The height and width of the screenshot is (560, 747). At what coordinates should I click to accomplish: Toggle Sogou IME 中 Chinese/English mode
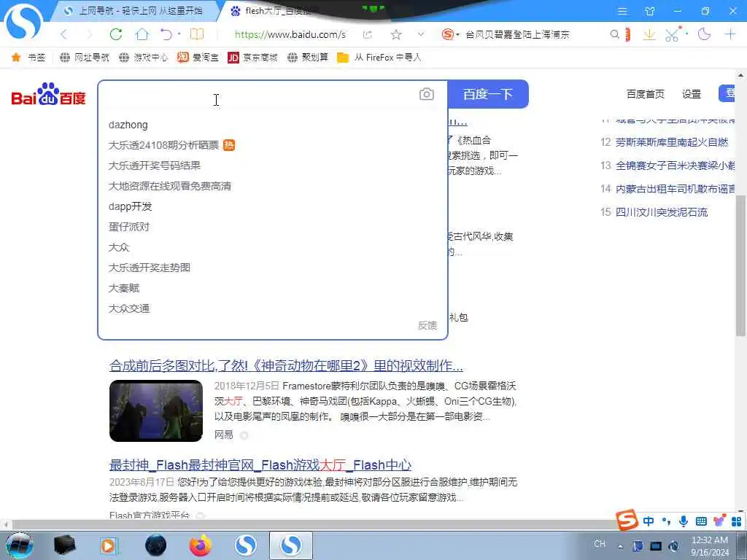pos(648,521)
